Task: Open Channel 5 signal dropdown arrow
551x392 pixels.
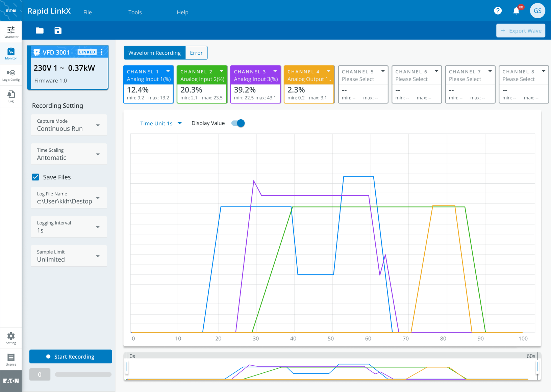Action: [x=383, y=71]
